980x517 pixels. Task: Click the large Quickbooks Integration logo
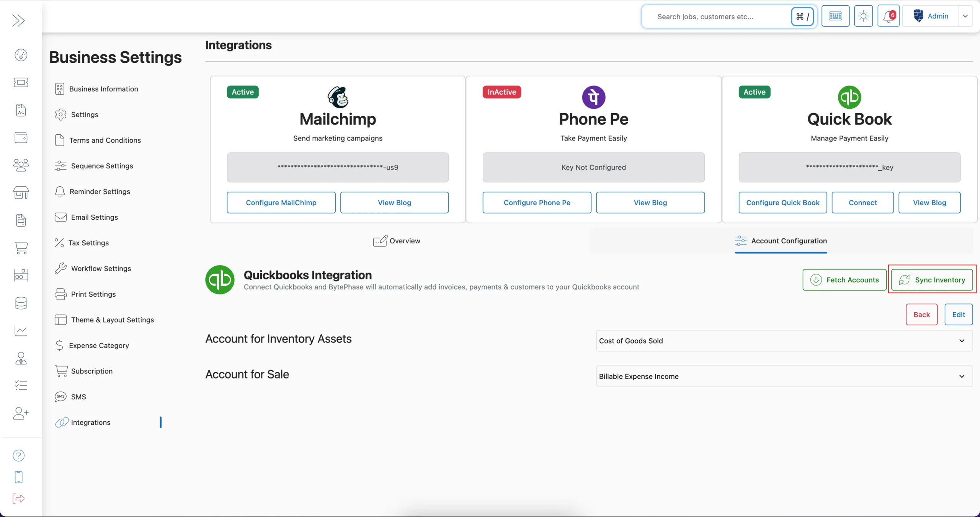220,280
